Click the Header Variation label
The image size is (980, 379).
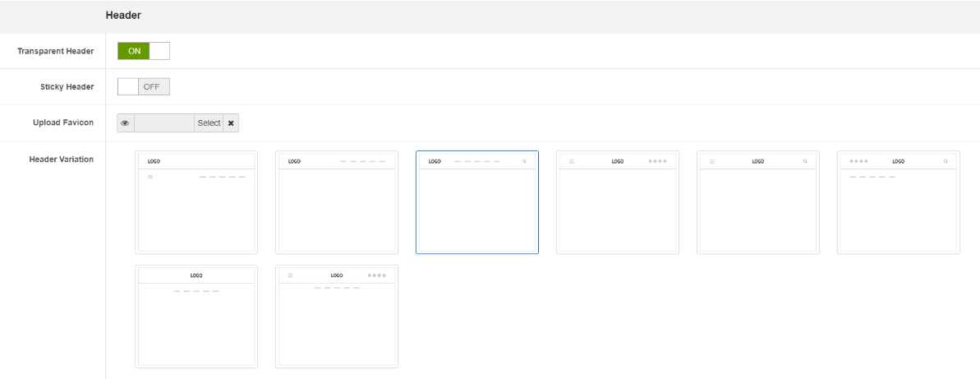[62, 159]
